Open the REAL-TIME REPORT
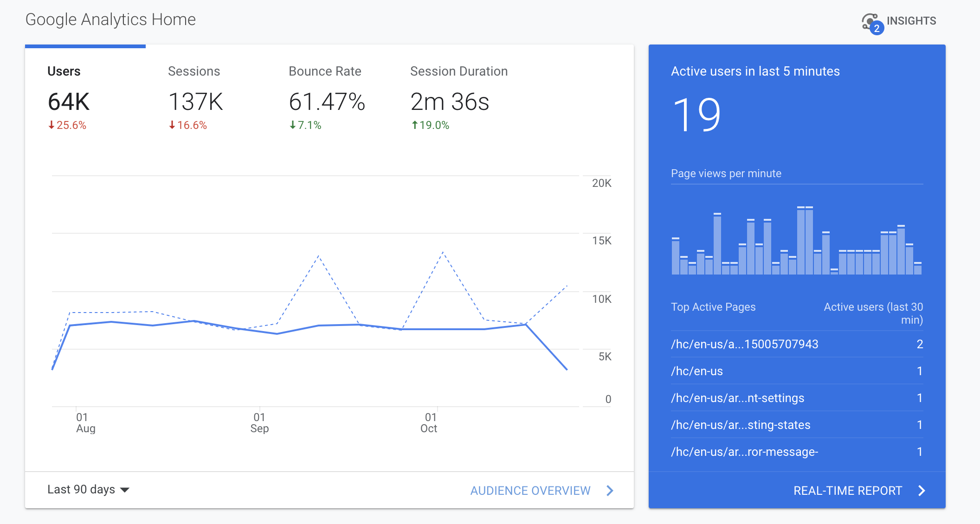The image size is (980, 524). pyautogui.click(x=848, y=491)
